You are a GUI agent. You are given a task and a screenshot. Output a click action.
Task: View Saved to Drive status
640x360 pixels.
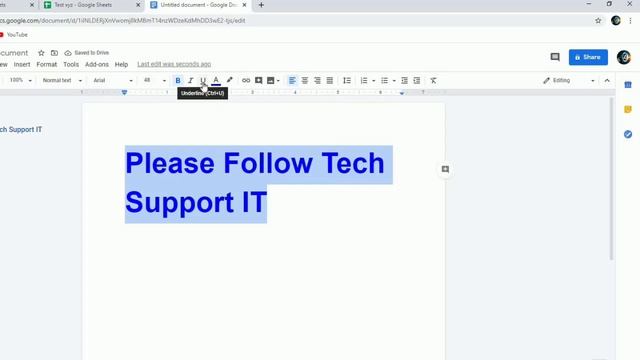pos(87,53)
